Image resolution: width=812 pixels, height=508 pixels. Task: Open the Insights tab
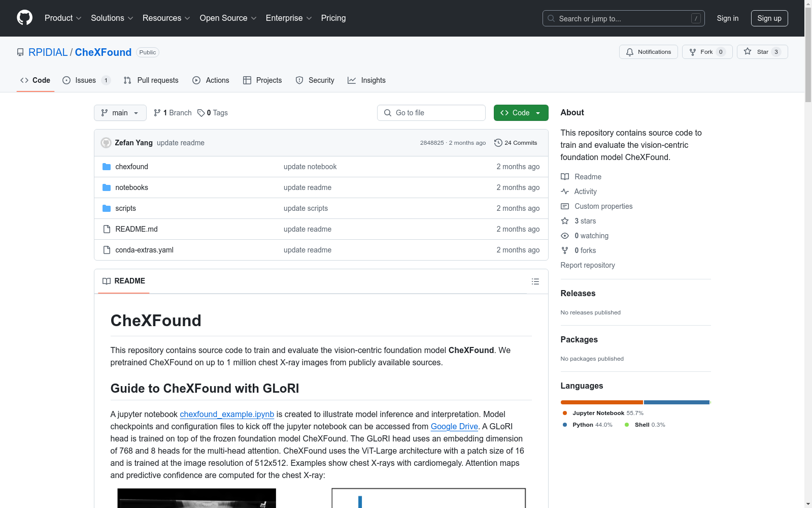[366, 80]
